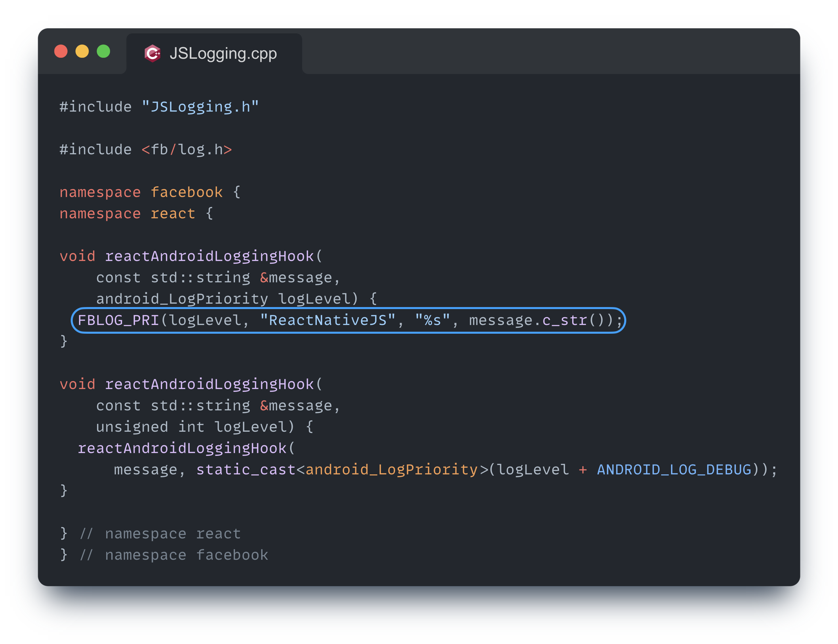Select the namespace facebook keyword

point(100,192)
